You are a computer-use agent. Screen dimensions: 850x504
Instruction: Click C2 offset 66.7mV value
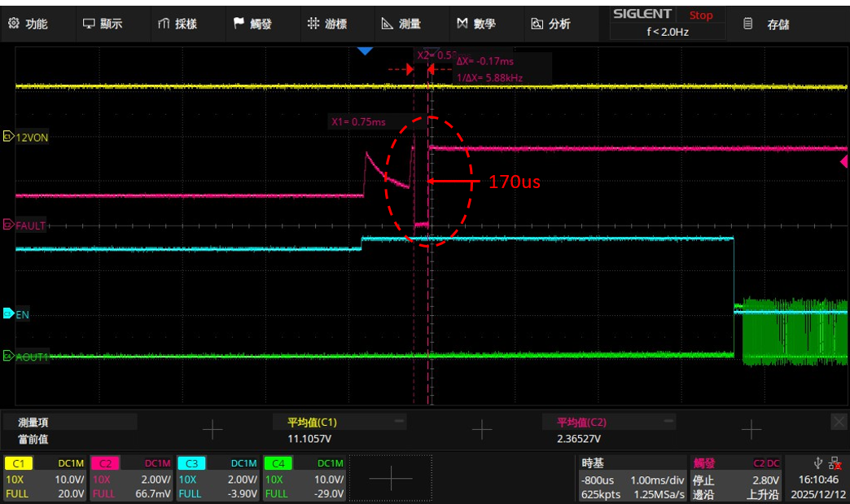(x=153, y=493)
